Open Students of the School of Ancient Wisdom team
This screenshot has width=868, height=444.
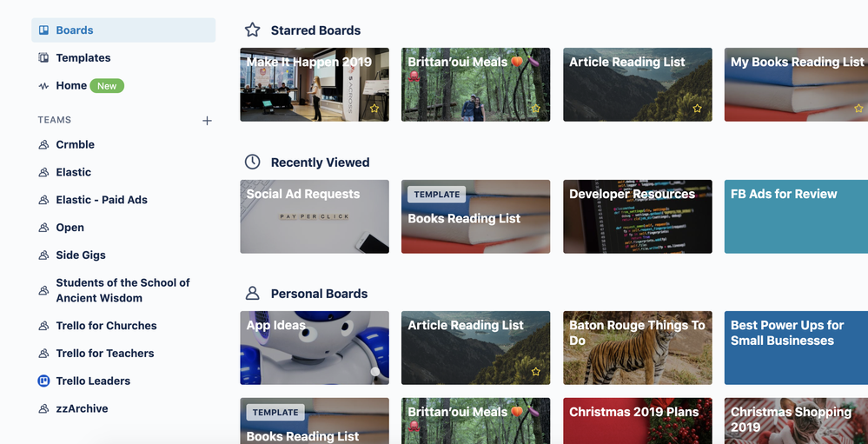coord(123,290)
